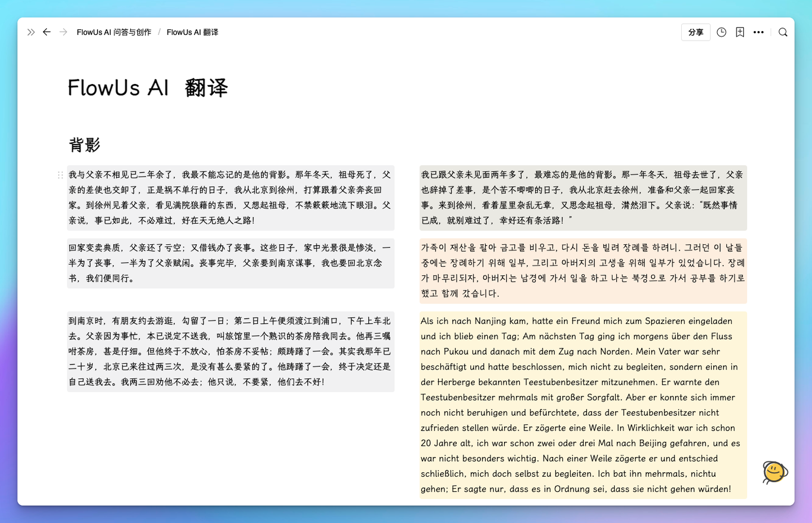The image size is (812, 523).
Task: Select the FlowUs AI 翻译 breadcrumb
Action: tap(192, 32)
